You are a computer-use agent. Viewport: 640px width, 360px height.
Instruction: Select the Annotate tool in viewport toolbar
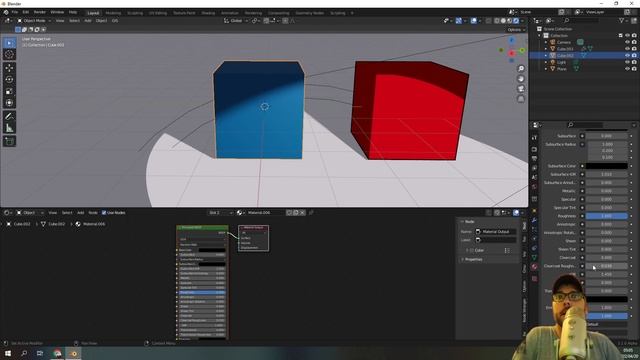[9, 117]
